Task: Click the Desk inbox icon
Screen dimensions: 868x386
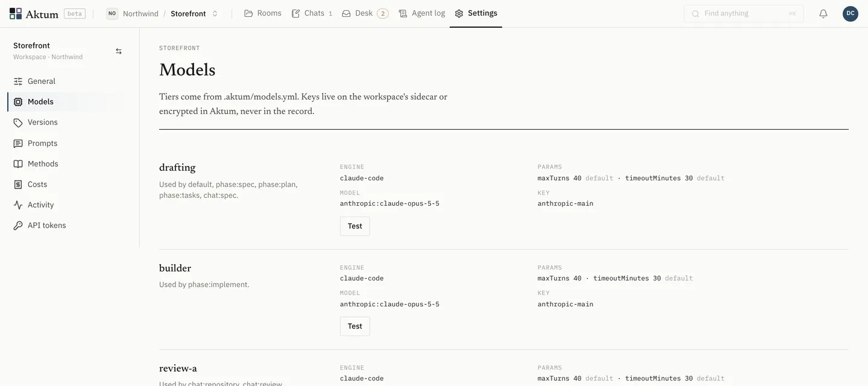Action: pyautogui.click(x=346, y=13)
